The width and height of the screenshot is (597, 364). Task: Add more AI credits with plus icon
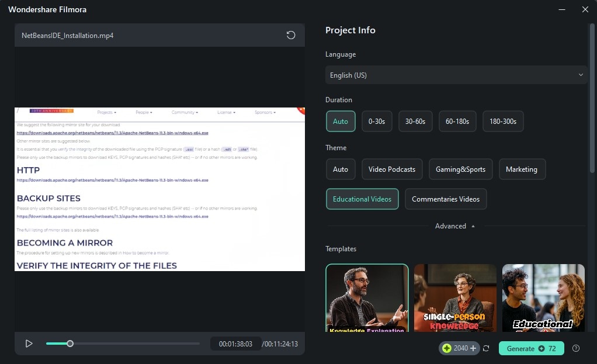coord(473,348)
